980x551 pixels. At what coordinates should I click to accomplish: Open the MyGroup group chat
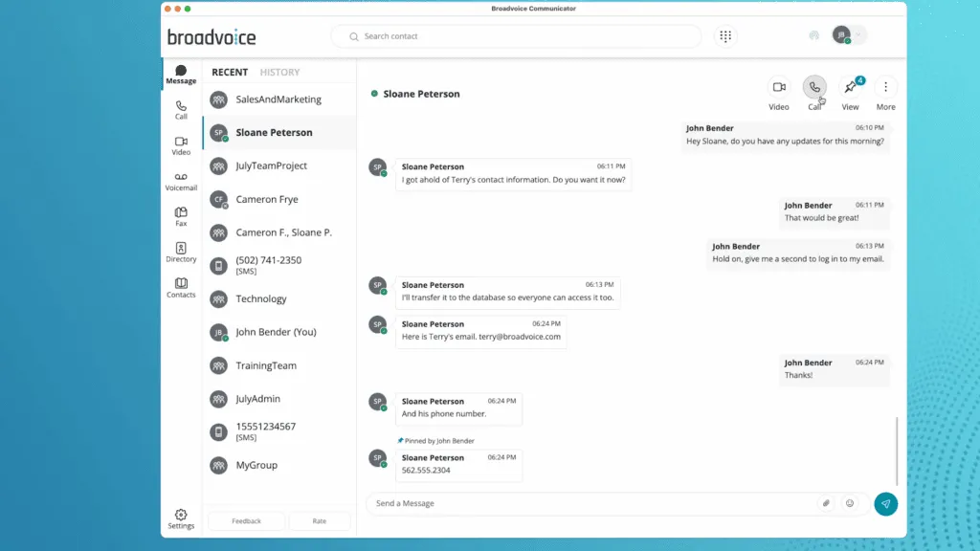click(x=279, y=465)
